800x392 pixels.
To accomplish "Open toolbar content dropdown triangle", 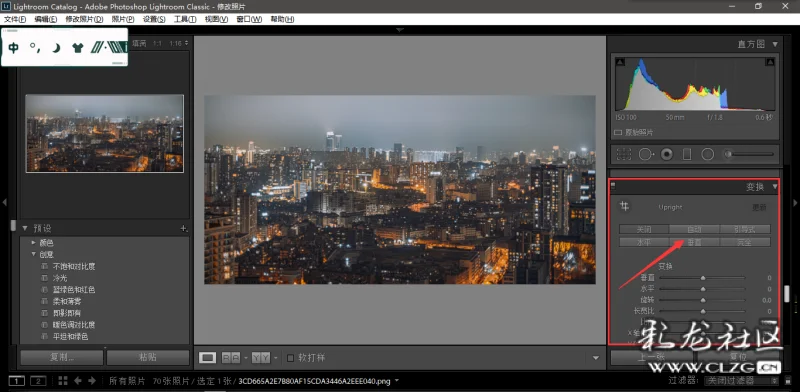I will [x=595, y=358].
